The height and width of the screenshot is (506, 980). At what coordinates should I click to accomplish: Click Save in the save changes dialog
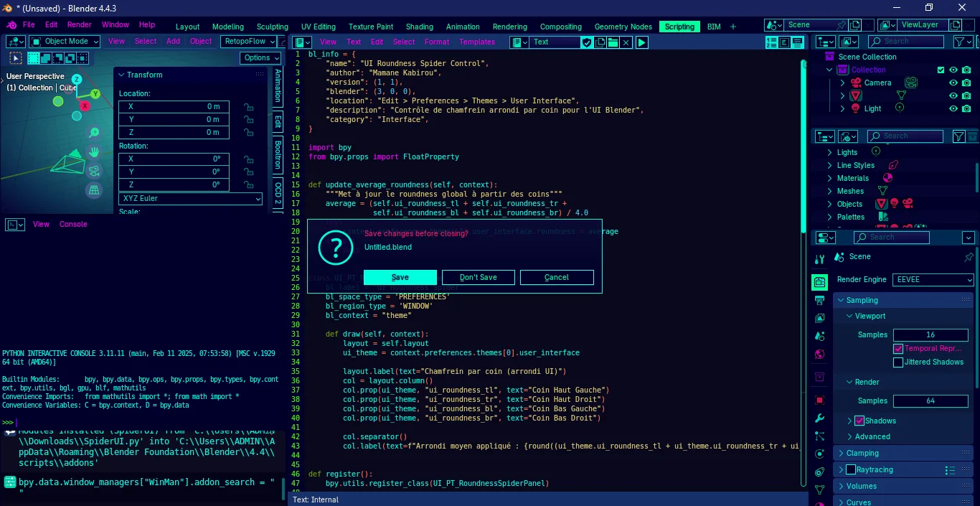[x=400, y=278]
